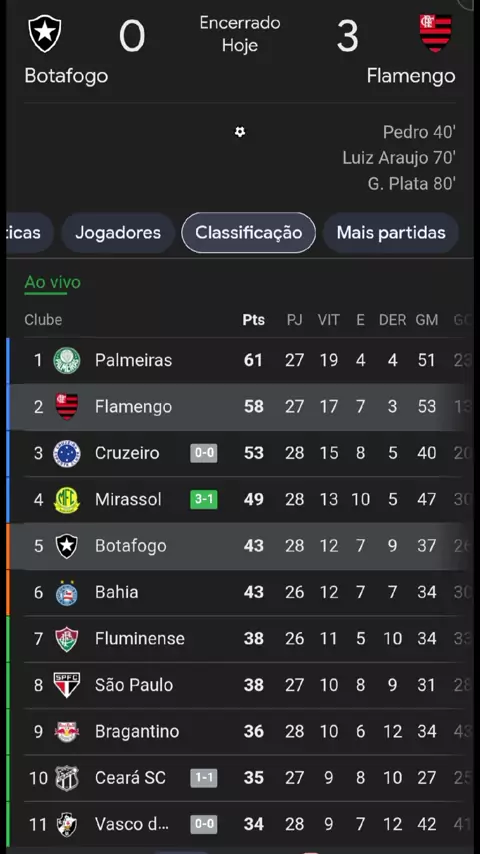Screen dimensions: 480x854
Task: Select the Classificação tab
Action: (248, 233)
